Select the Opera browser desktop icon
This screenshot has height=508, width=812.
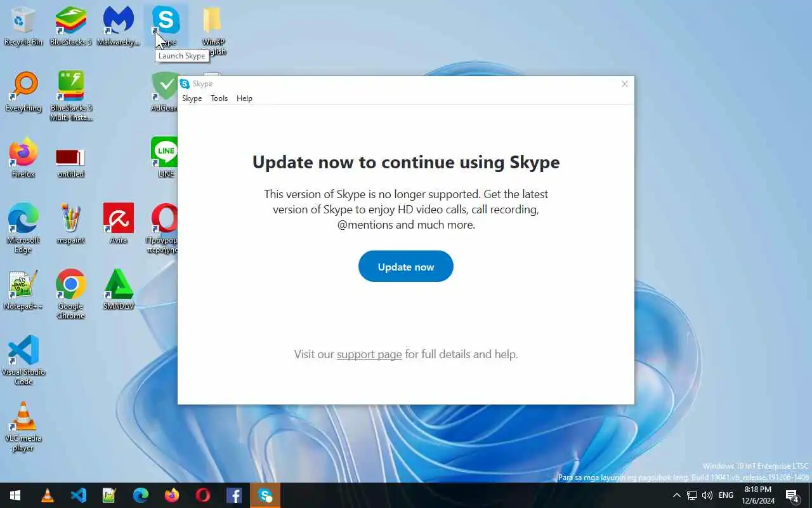(x=164, y=229)
